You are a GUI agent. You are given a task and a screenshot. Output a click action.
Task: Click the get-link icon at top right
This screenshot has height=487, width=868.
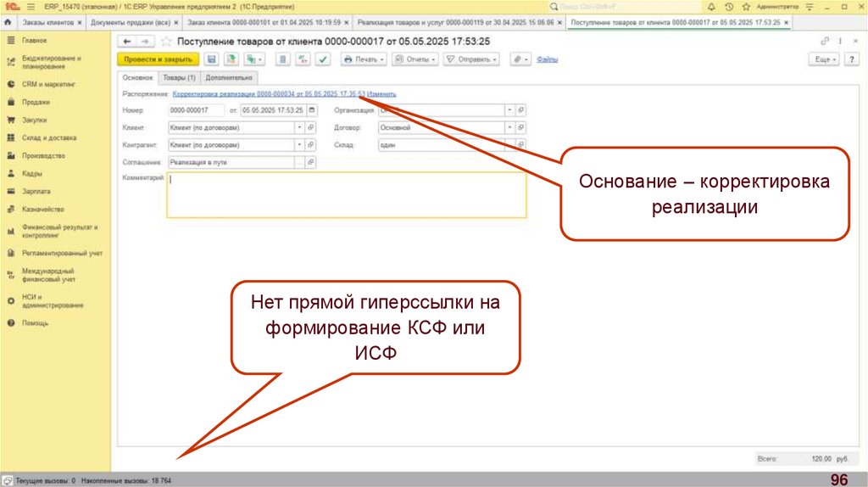(x=825, y=41)
